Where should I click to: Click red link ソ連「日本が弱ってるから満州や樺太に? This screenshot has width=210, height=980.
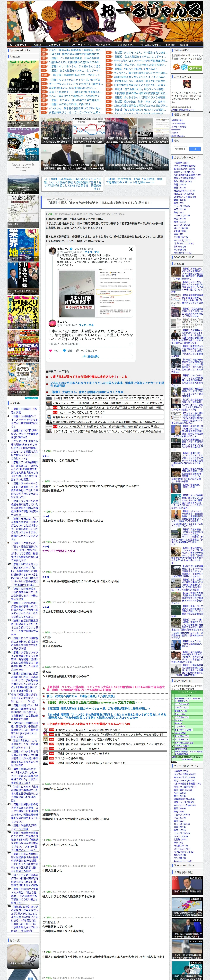[x=89, y=377]
